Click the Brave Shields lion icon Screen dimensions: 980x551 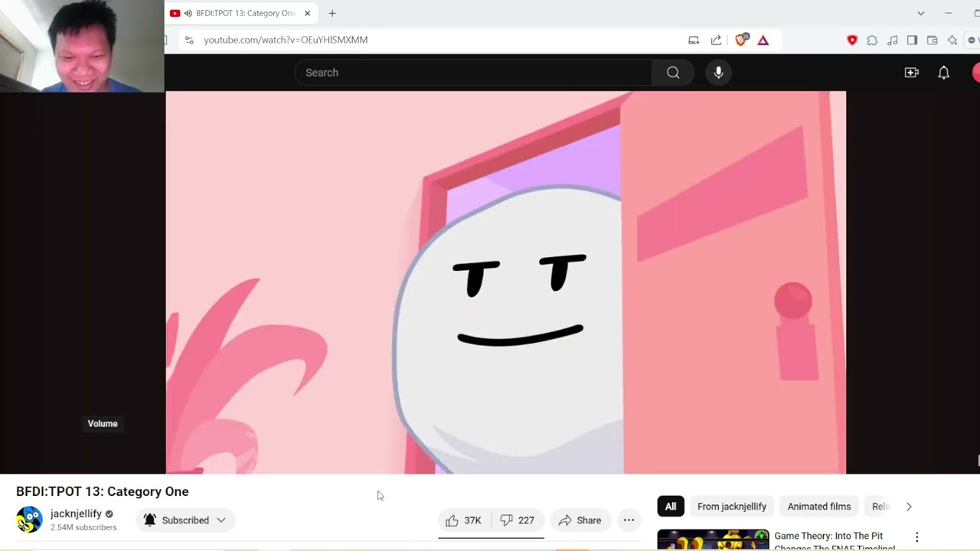point(741,40)
